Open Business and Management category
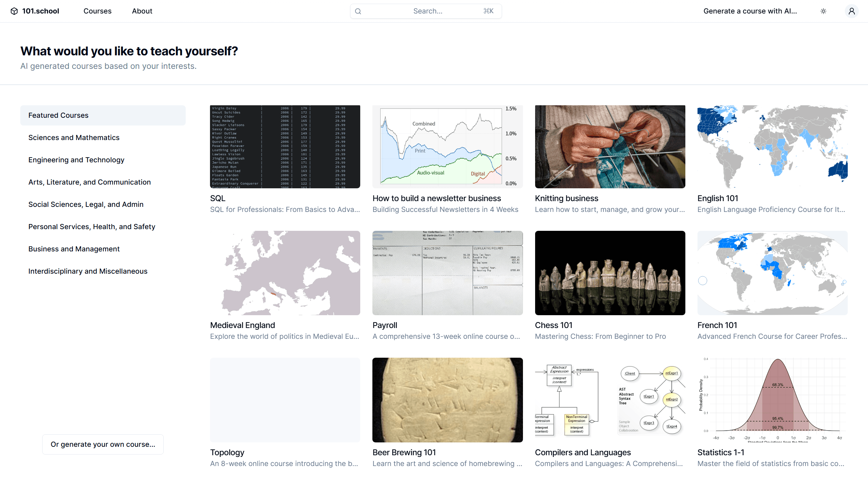 [74, 249]
